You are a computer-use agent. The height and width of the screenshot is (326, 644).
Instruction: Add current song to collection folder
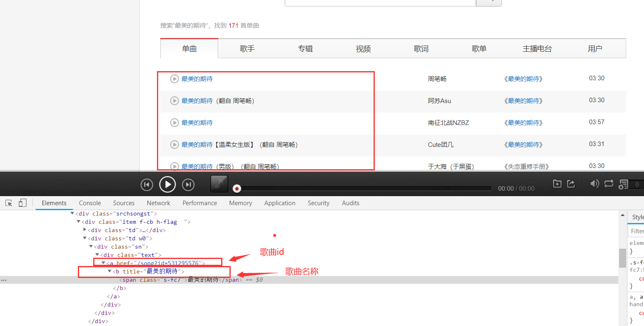tap(557, 184)
